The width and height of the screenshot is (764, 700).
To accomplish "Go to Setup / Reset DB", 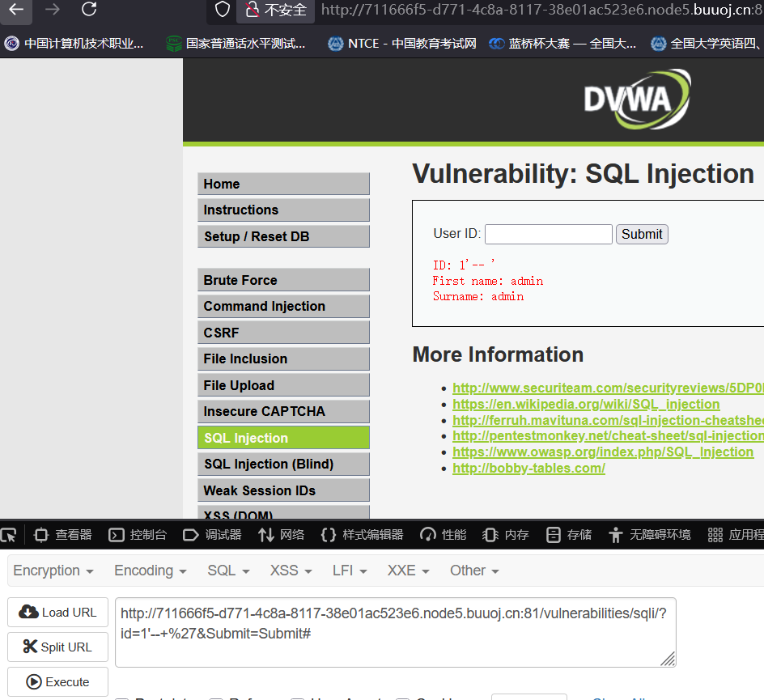I will [x=283, y=236].
